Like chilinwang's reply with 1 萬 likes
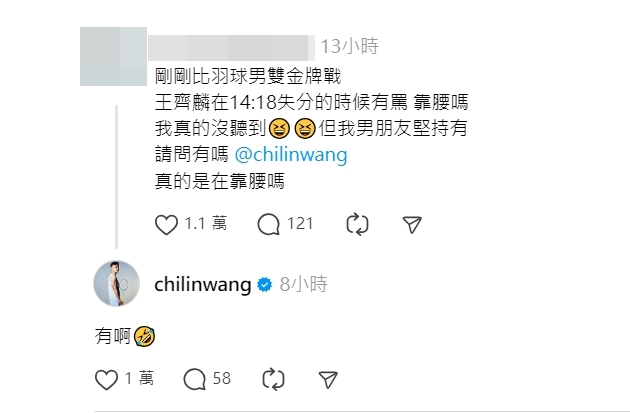 (106, 379)
